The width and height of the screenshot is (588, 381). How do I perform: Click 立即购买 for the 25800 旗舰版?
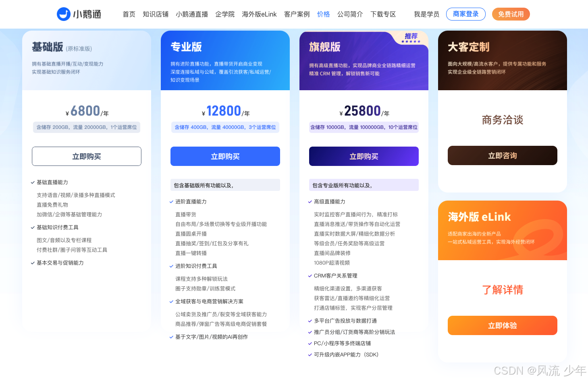pyautogui.click(x=364, y=156)
